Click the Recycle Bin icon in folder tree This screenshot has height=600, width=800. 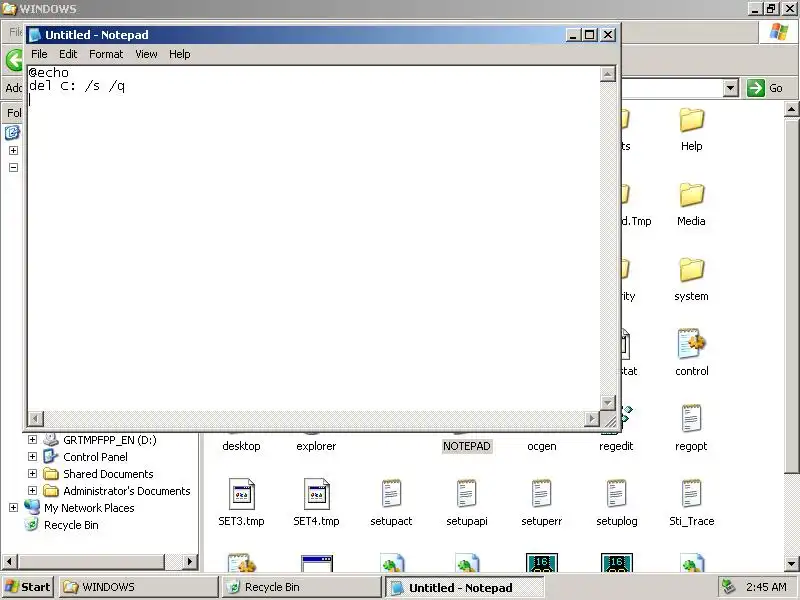[x=32, y=524]
